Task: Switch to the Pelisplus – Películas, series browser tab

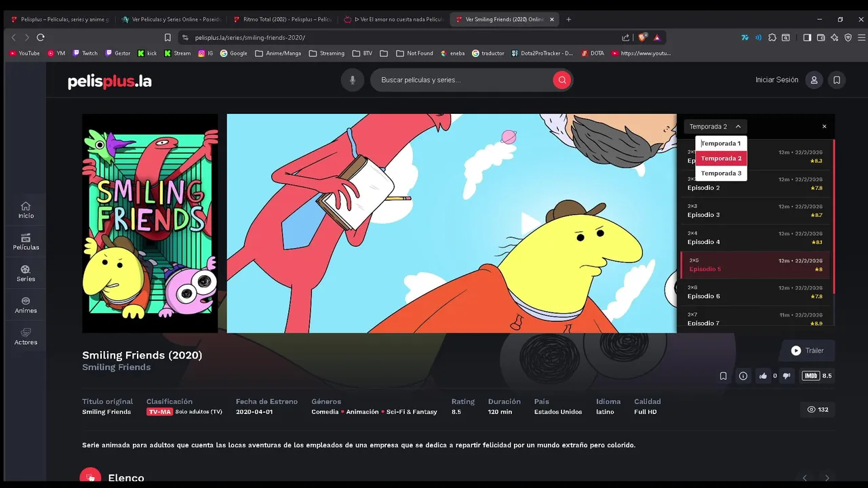Action: (60, 20)
